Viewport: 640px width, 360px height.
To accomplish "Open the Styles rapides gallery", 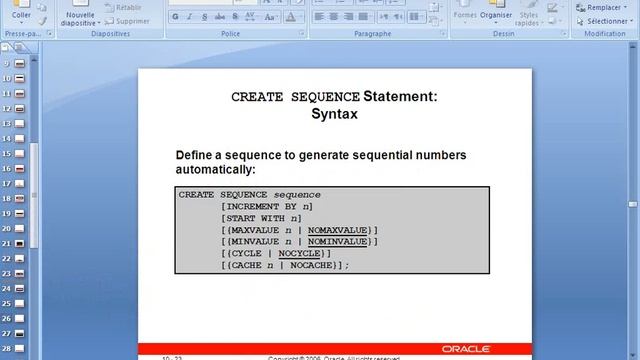I will click(529, 13).
